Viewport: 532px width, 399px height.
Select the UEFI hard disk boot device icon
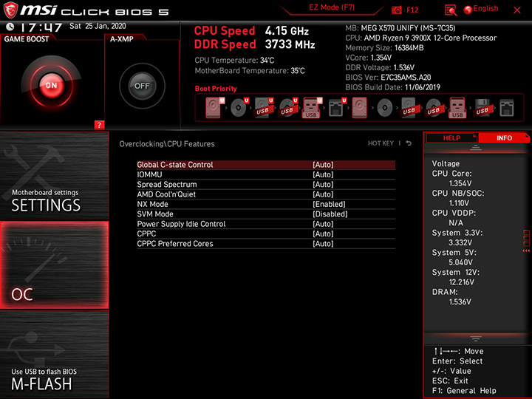(x=215, y=108)
